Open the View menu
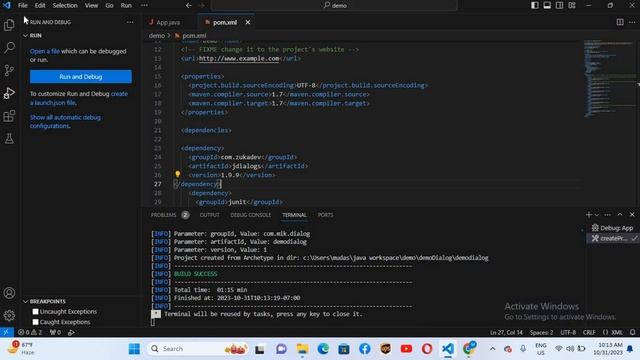640x360 pixels. point(91,5)
